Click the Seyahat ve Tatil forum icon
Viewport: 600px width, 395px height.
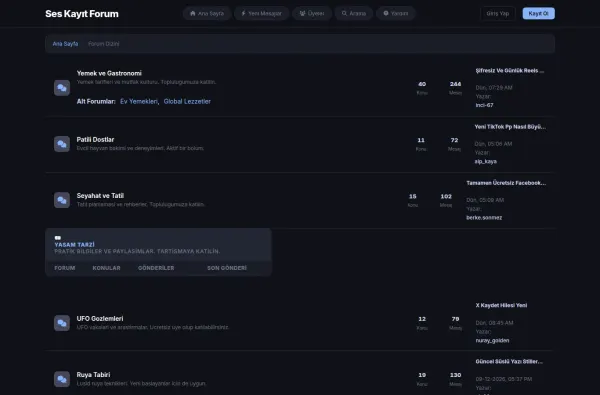[x=62, y=200]
